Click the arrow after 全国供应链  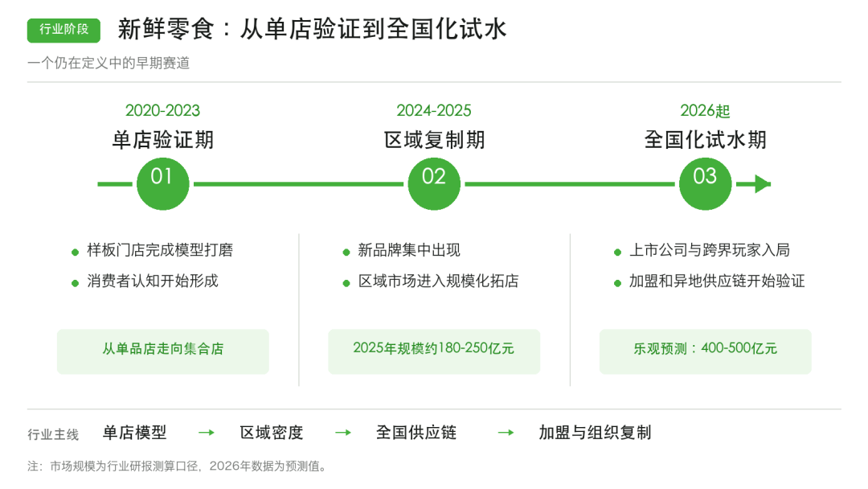pos(506,433)
